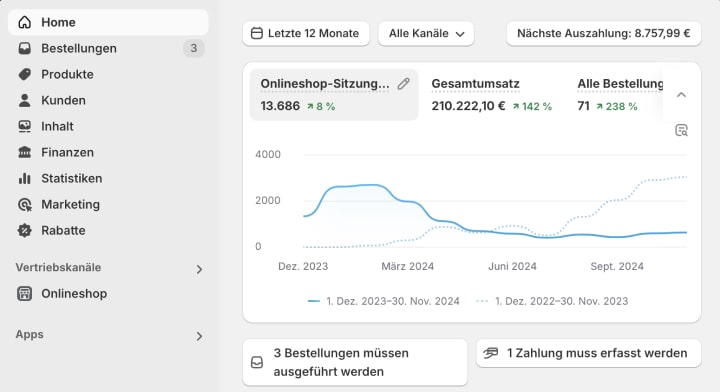Click legend entry 1. Dez. 2022–30. Nov. 2023

tap(552, 301)
